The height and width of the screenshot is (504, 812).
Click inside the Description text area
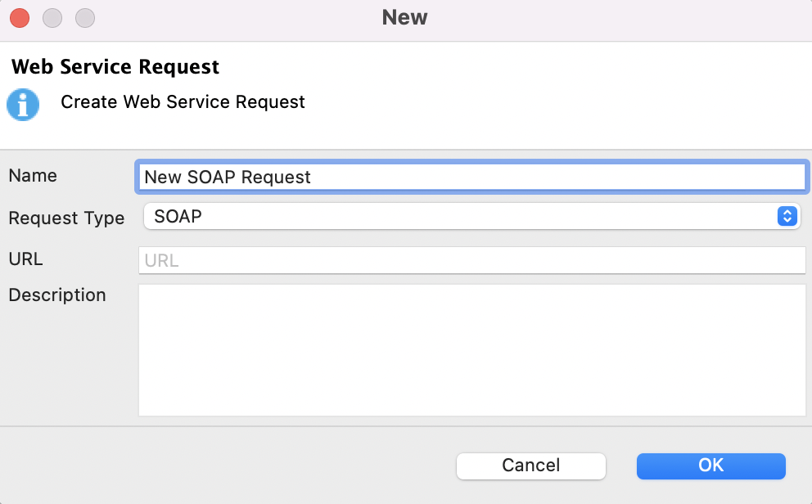click(471, 349)
